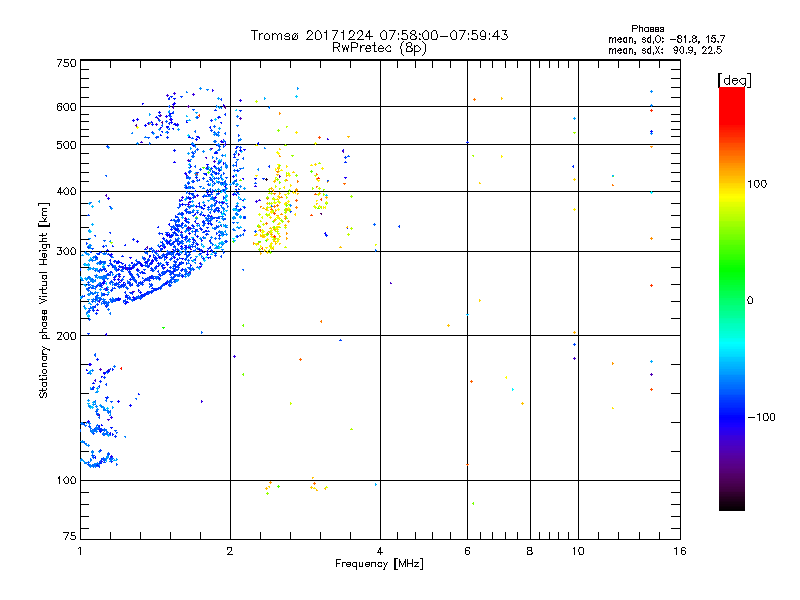
Task: Click the x-axis tick label '16'
Action: coord(680,551)
